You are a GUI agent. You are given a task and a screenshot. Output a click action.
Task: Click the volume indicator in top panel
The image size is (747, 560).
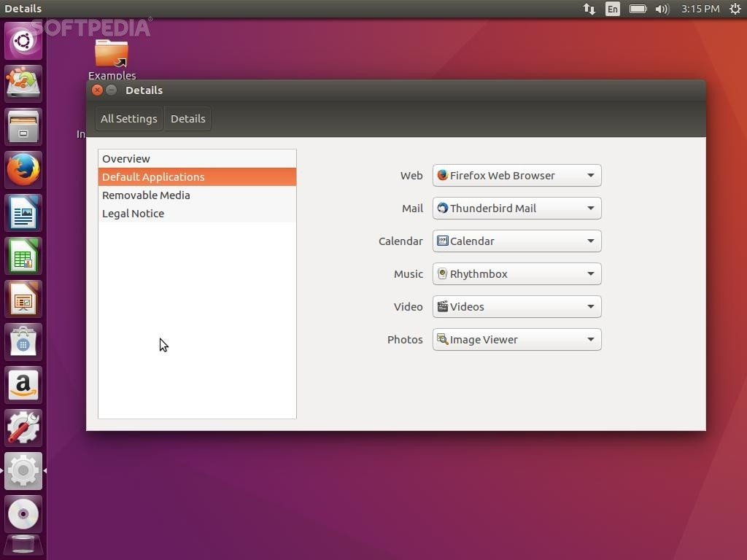662,9
